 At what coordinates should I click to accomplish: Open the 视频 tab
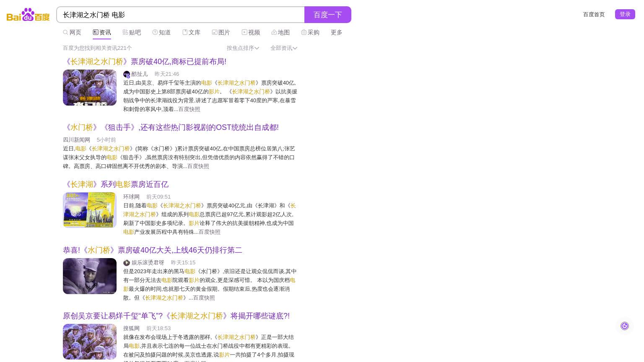pos(254,32)
